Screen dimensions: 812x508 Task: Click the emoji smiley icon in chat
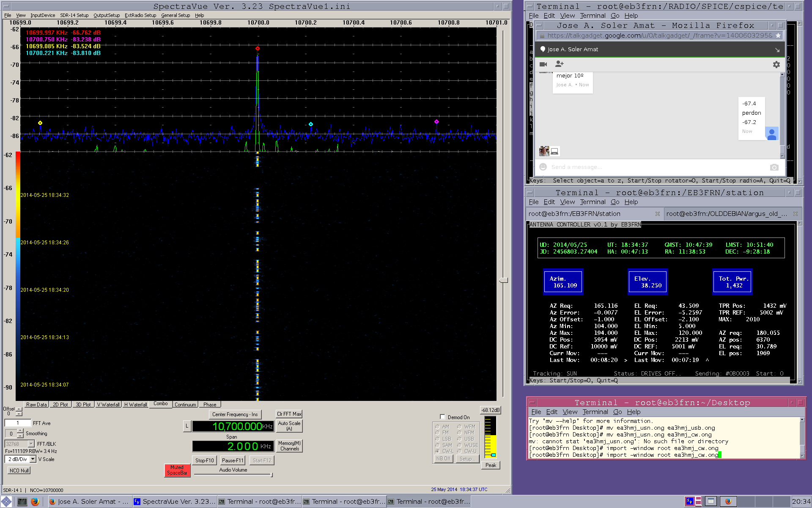(x=543, y=167)
